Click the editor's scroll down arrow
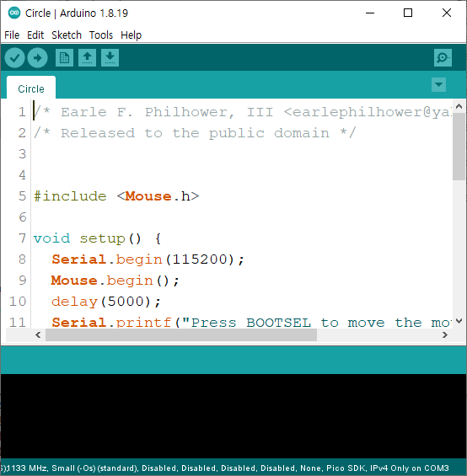The height and width of the screenshot is (476, 467). tap(459, 321)
